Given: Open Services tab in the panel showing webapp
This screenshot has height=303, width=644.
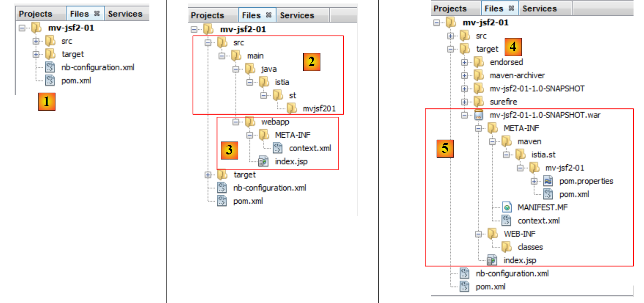Looking at the screenshot, I should click(297, 15).
